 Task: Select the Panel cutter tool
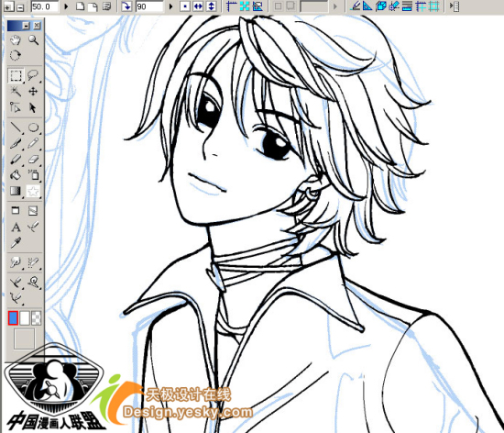pos(33,211)
